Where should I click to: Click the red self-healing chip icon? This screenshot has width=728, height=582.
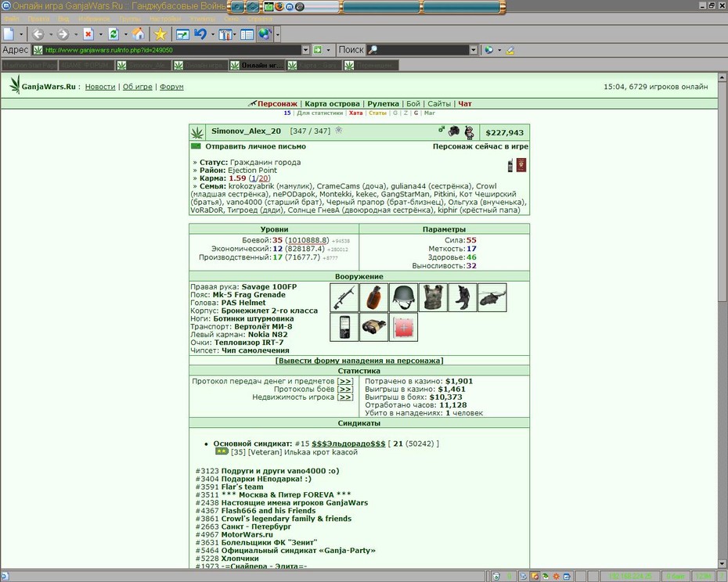pyautogui.click(x=403, y=327)
